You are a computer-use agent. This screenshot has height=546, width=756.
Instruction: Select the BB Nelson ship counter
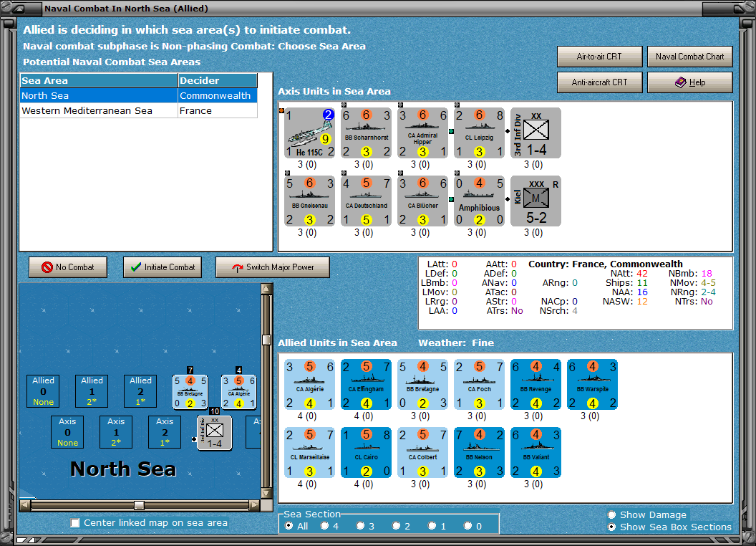[x=479, y=452]
